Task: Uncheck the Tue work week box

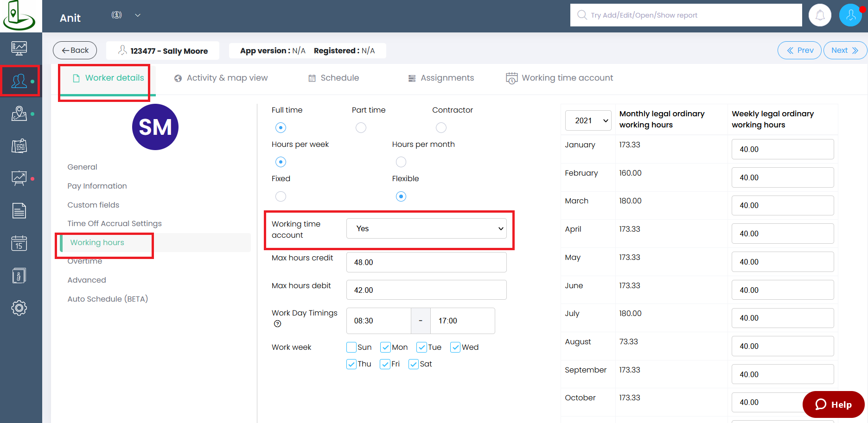Action: 421,347
